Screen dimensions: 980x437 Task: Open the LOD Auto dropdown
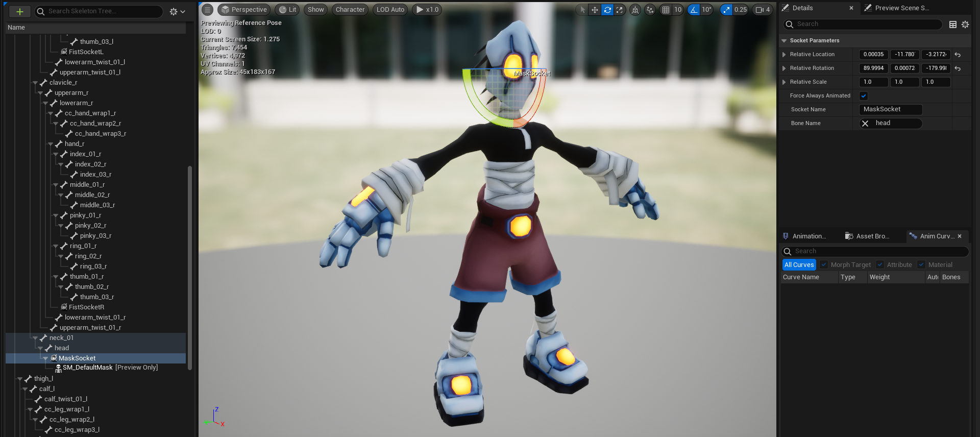coord(390,10)
